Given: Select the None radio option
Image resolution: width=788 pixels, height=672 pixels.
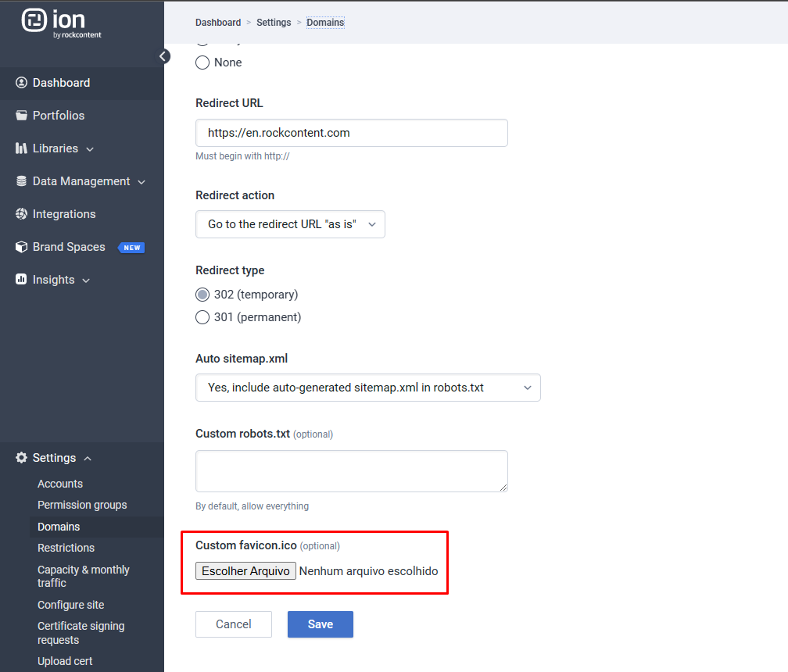Looking at the screenshot, I should pyautogui.click(x=202, y=63).
